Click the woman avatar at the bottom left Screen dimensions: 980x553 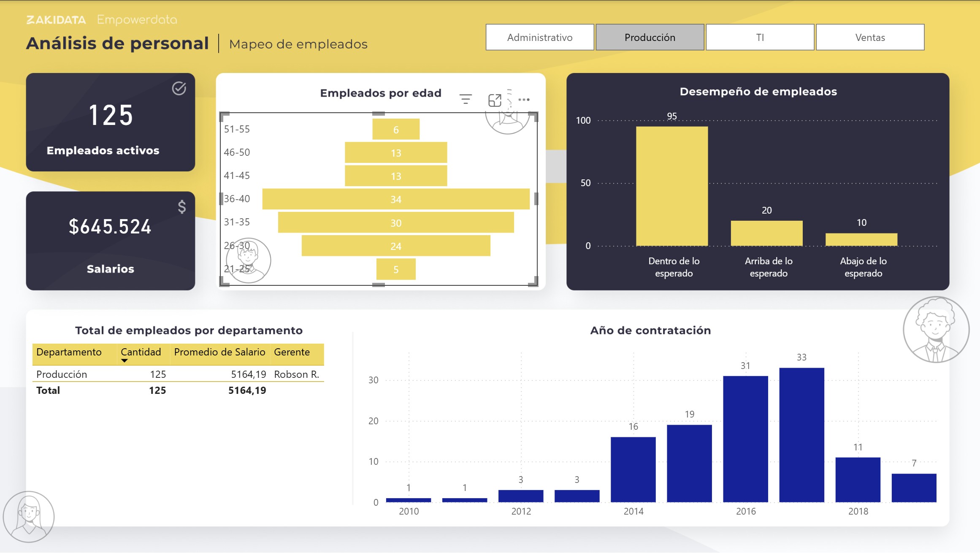click(x=29, y=516)
